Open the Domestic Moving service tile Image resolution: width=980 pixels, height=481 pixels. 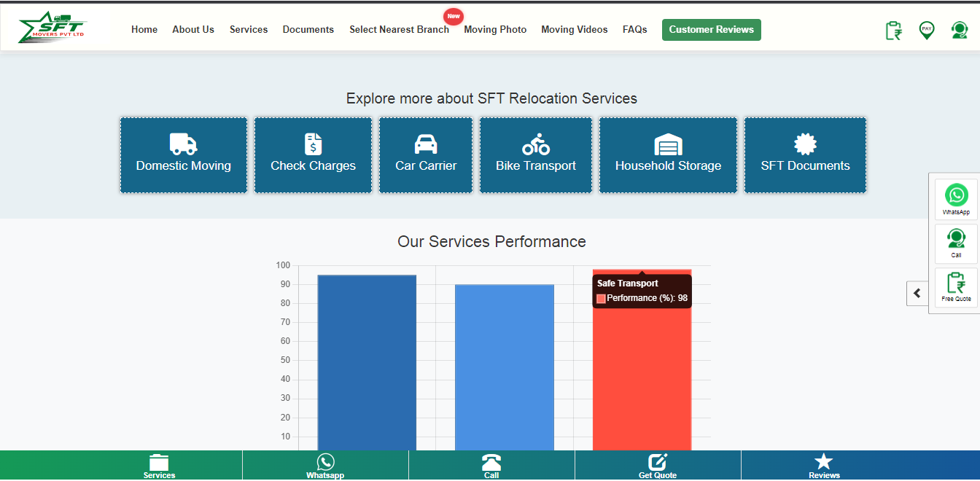click(184, 155)
